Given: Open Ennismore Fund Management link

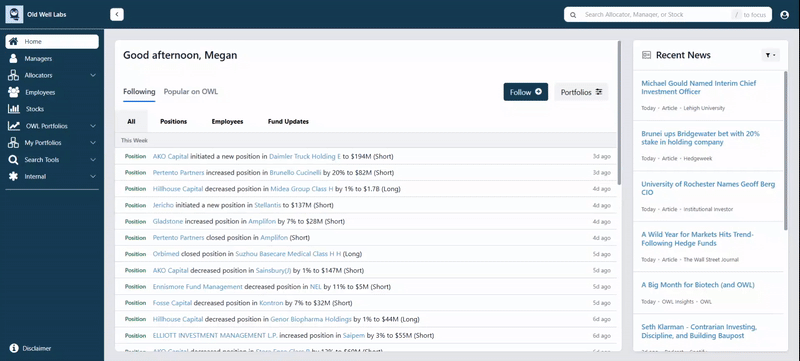Looking at the screenshot, I should 197,287.
